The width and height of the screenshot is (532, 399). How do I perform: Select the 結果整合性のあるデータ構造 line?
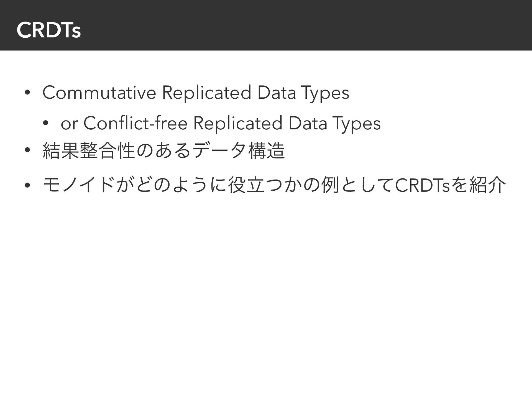click(x=164, y=151)
